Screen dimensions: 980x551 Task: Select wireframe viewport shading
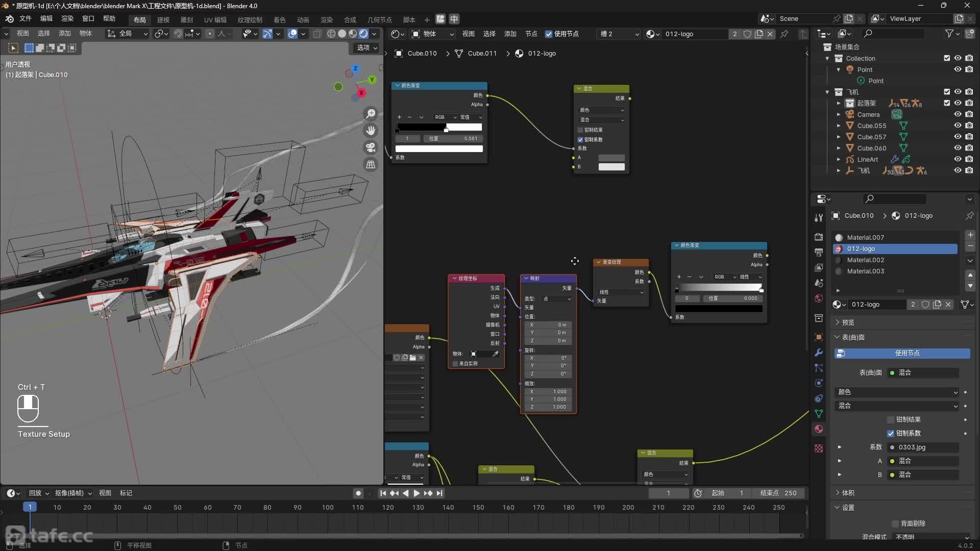(x=331, y=34)
